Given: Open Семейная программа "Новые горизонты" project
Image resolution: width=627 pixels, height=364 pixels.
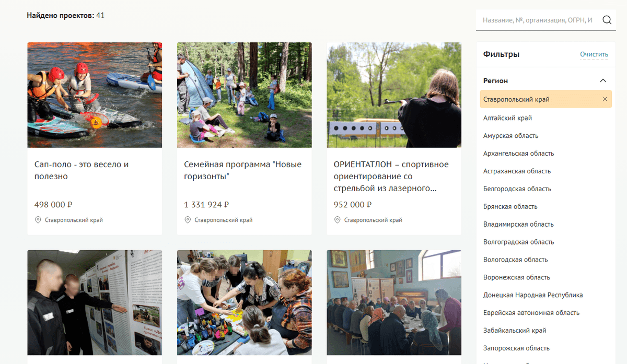Looking at the screenshot, I should point(243,171).
